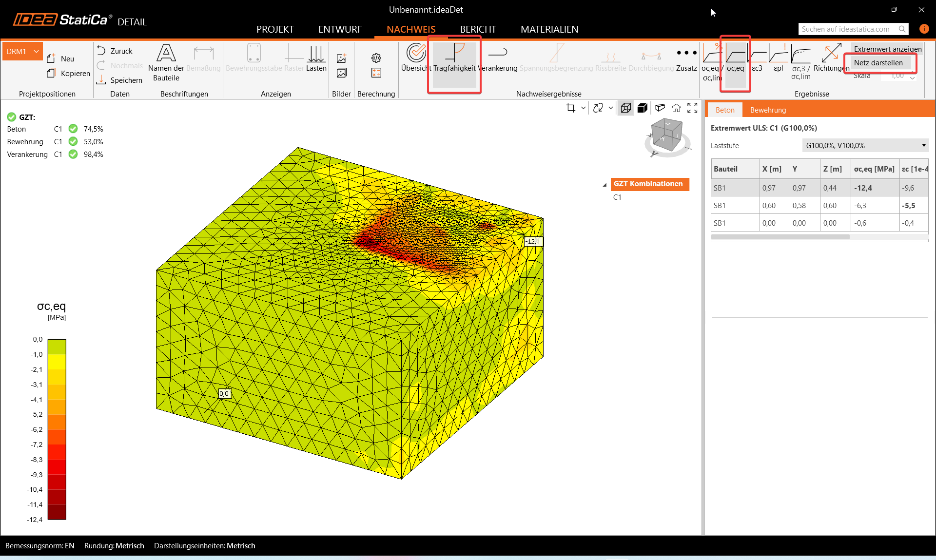This screenshot has height=560, width=936.
Task: Open the BERICHT ribbon tab
Action: point(478,29)
